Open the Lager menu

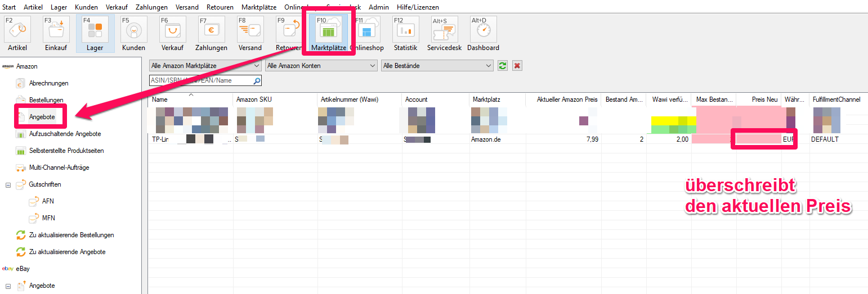[59, 7]
